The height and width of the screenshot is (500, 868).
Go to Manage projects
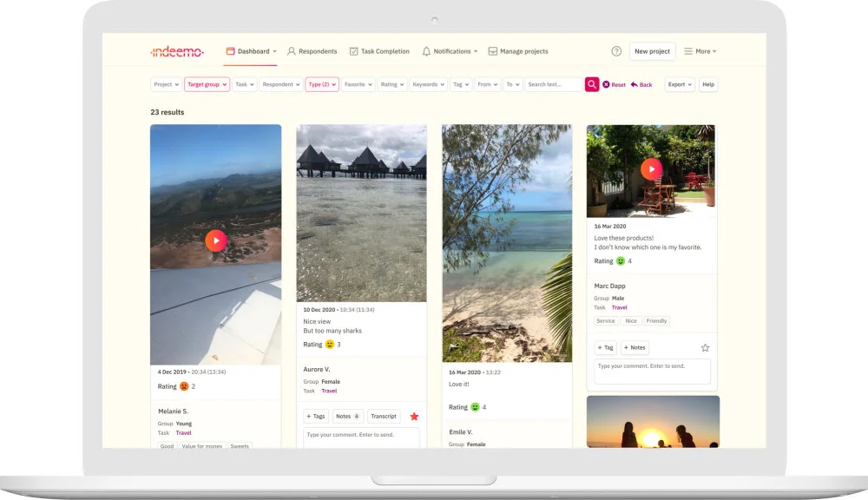[518, 51]
